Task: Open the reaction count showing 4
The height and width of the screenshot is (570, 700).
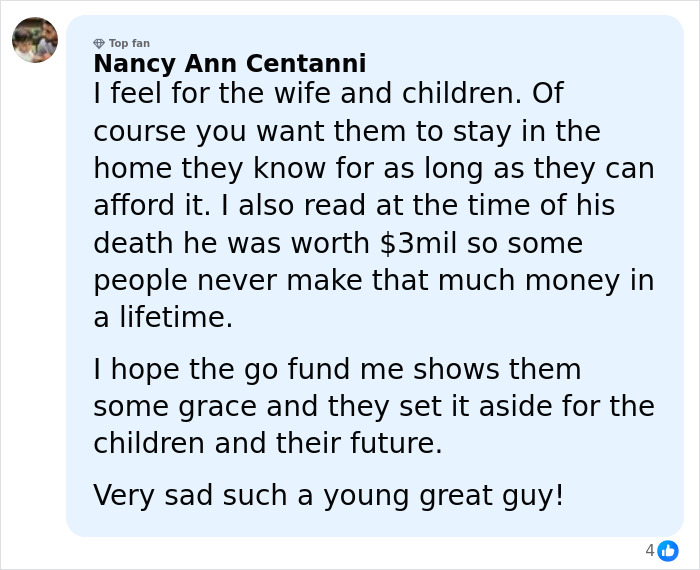Action: pos(650,550)
